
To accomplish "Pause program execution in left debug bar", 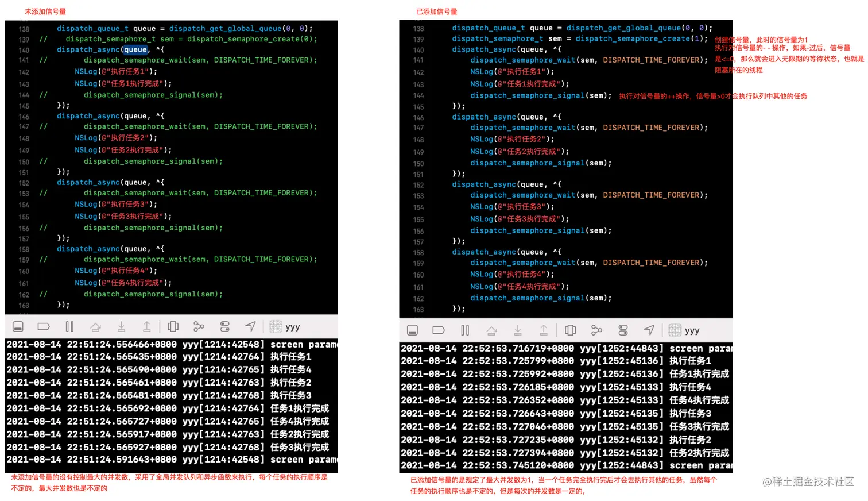I will tap(69, 327).
